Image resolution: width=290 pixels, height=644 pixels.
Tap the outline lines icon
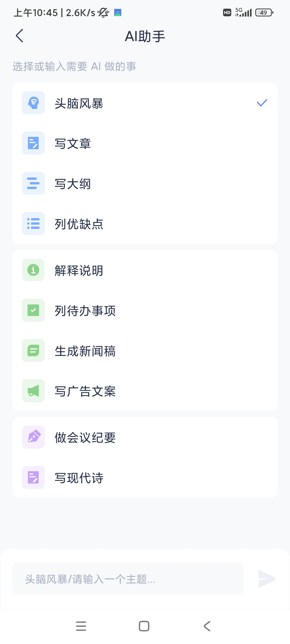pos(33,183)
